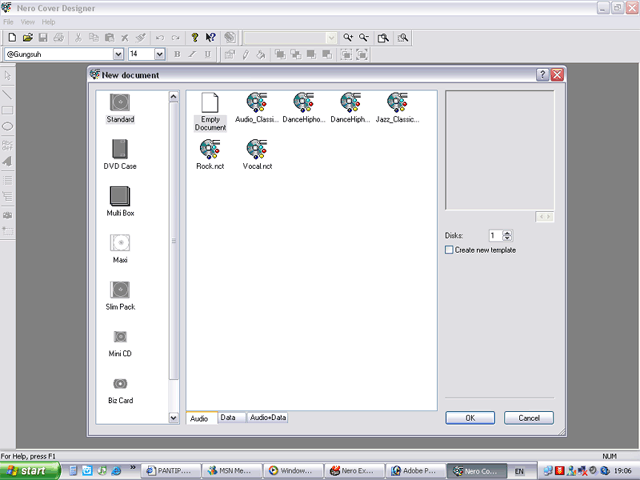Viewport: 640px width, 480px height.
Task: Select the rectangle tool in left toolbox
Action: point(7,110)
